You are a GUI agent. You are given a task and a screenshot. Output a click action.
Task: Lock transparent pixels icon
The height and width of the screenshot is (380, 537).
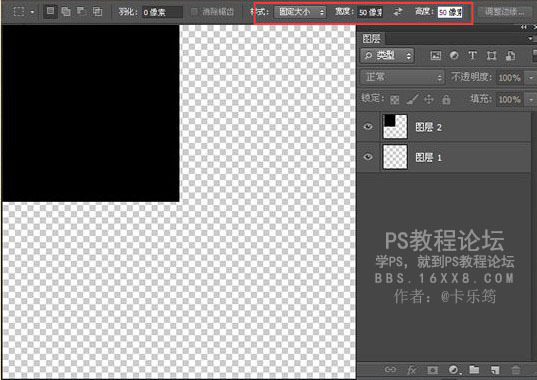395,100
